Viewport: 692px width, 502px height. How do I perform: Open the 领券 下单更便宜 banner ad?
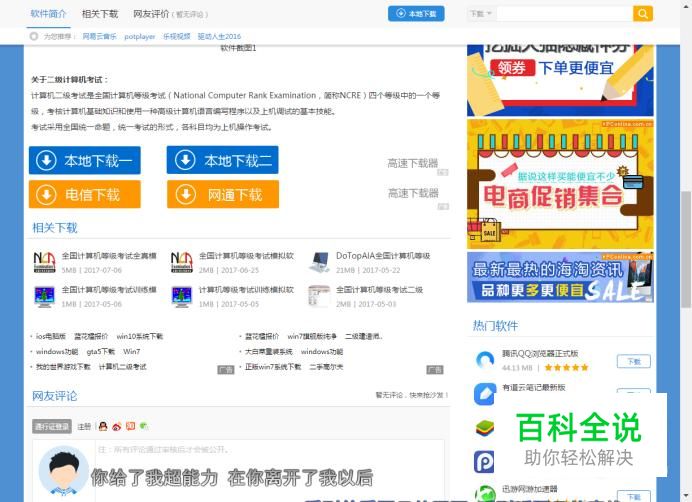click(x=560, y=80)
